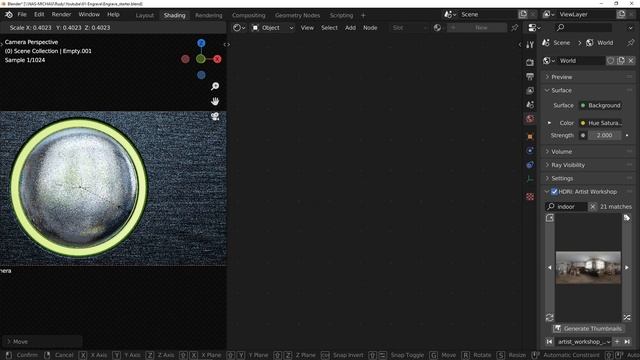Switch to the Layout workspace tab
This screenshot has height=360, width=640.
(144, 16)
